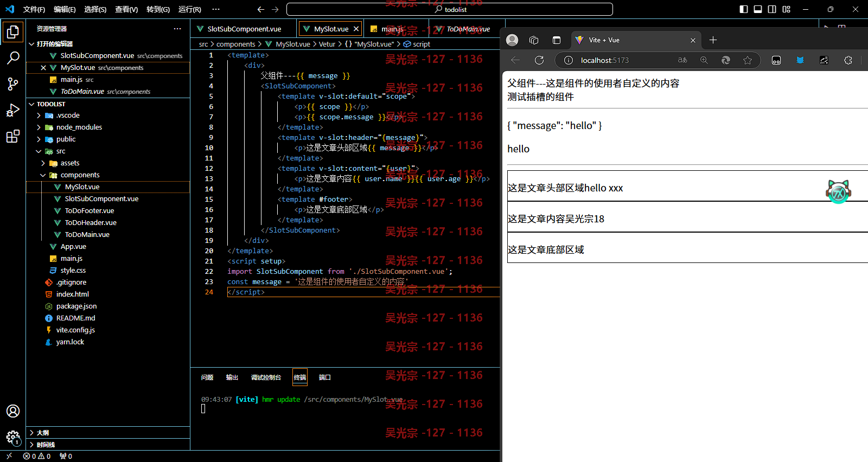Switch to the Problems panel tab
This screenshot has height=462, width=868.
point(207,377)
